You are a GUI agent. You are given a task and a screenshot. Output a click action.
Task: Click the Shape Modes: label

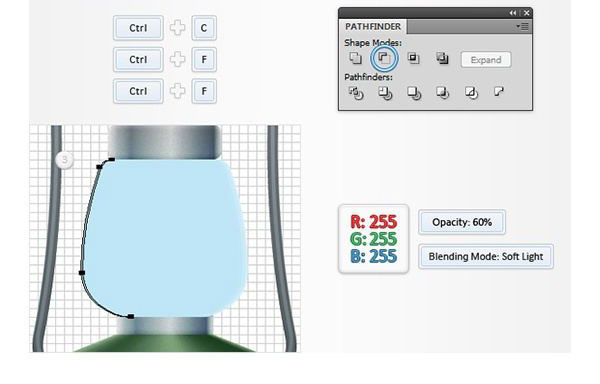[373, 42]
